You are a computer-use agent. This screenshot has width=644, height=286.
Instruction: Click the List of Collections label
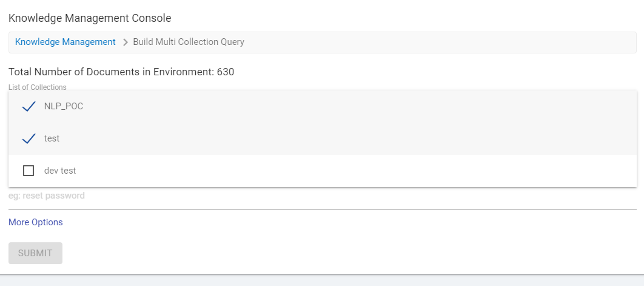(38, 87)
